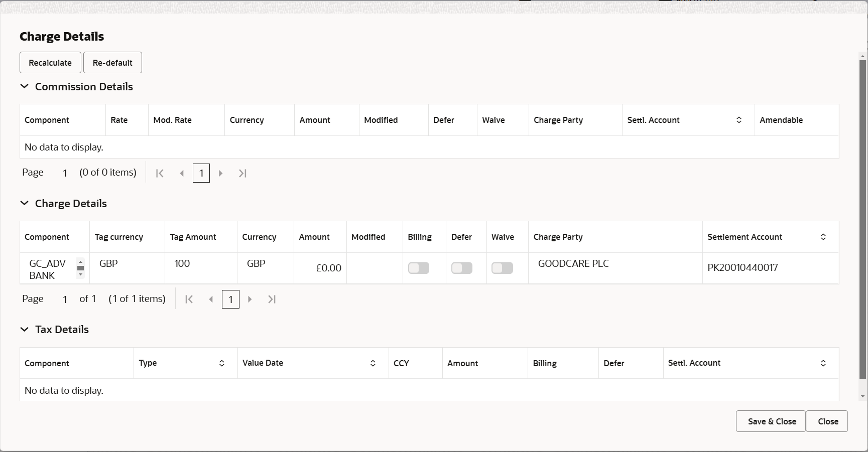Go to first page of Commission Details table
Image resolution: width=868 pixels, height=452 pixels.
click(160, 173)
